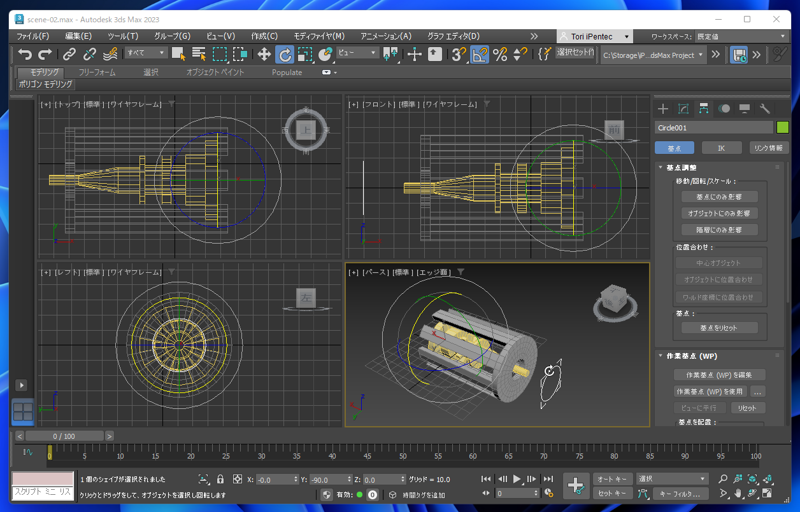Click the green object color swatch
This screenshot has height=512, width=800.
[782, 127]
